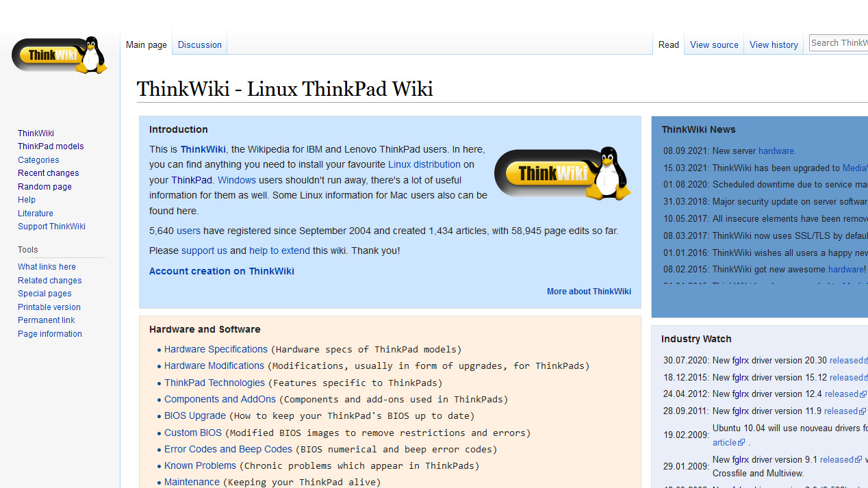The height and width of the screenshot is (488, 868).
Task: Click the Industry Watch date '19.02.2009:'
Action: pos(686,435)
